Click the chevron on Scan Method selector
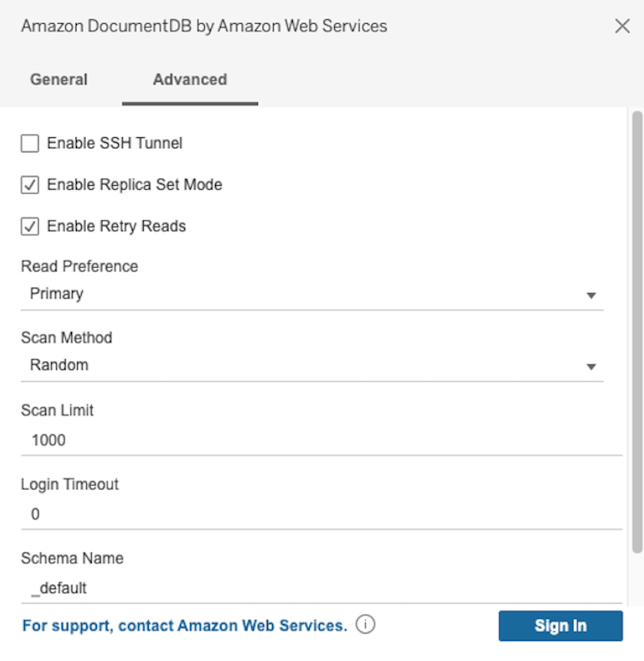This screenshot has height=661, width=644. (592, 365)
